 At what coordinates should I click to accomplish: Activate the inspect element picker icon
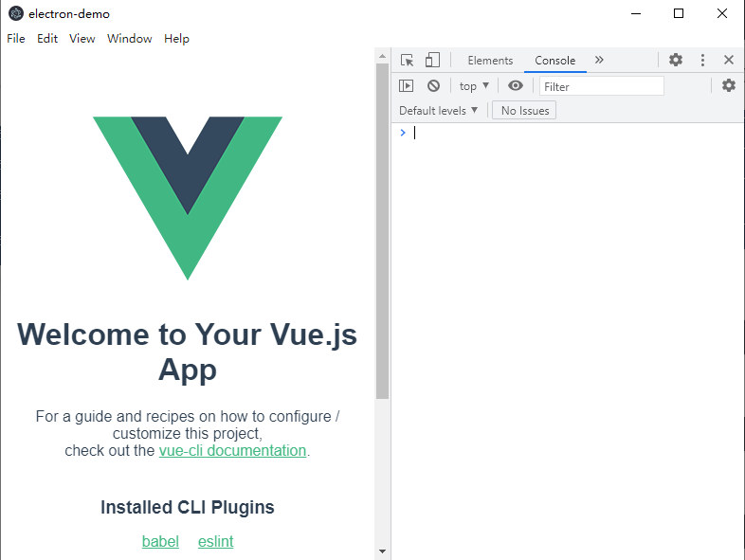(407, 60)
